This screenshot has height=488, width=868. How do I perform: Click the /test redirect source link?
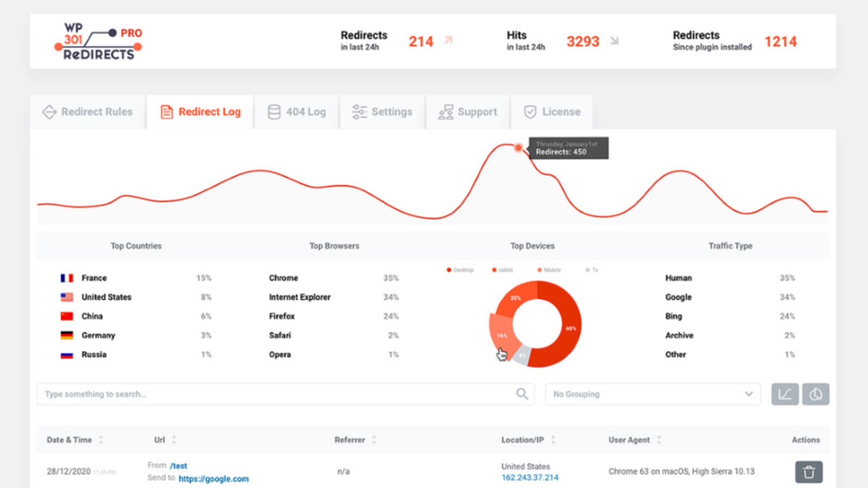[x=179, y=465]
